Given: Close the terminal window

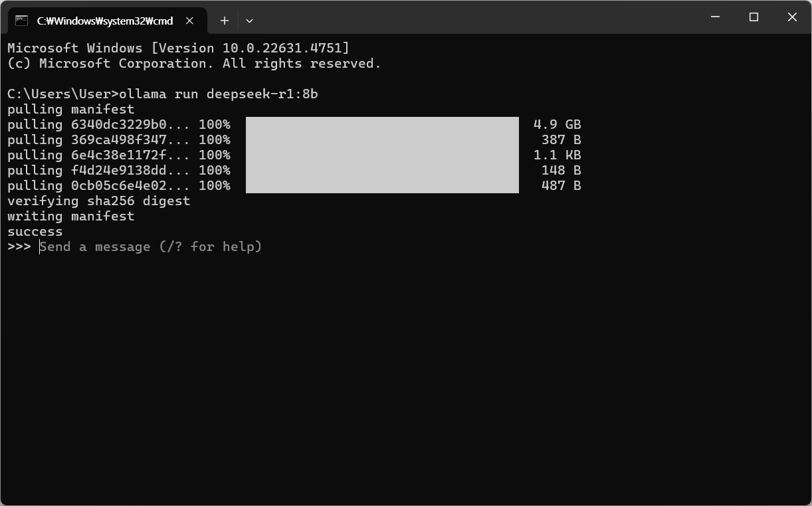Looking at the screenshot, I should (x=792, y=17).
